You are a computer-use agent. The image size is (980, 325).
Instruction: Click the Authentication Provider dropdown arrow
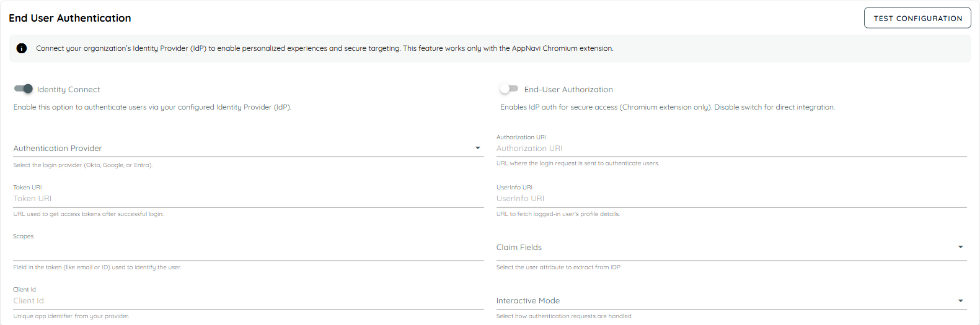click(478, 149)
